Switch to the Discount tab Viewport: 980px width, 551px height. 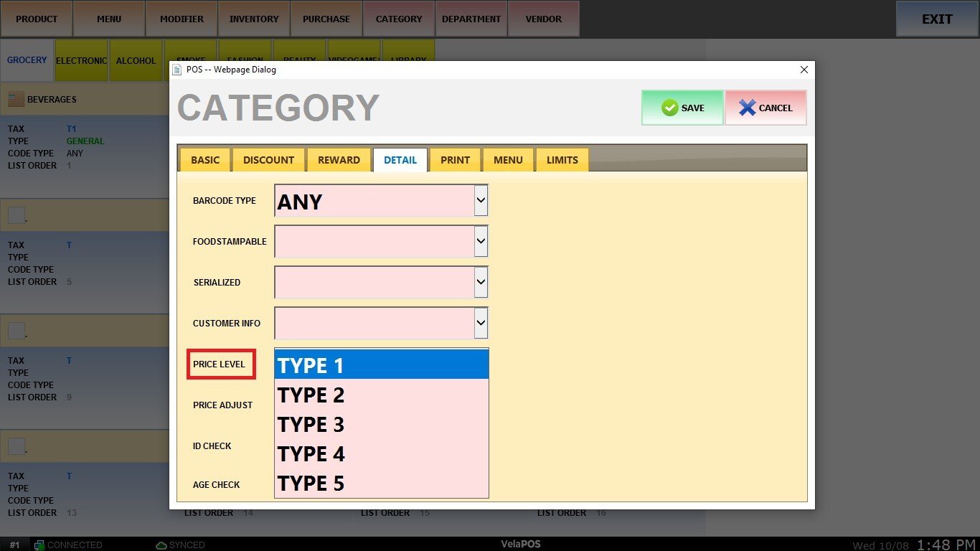tap(268, 160)
